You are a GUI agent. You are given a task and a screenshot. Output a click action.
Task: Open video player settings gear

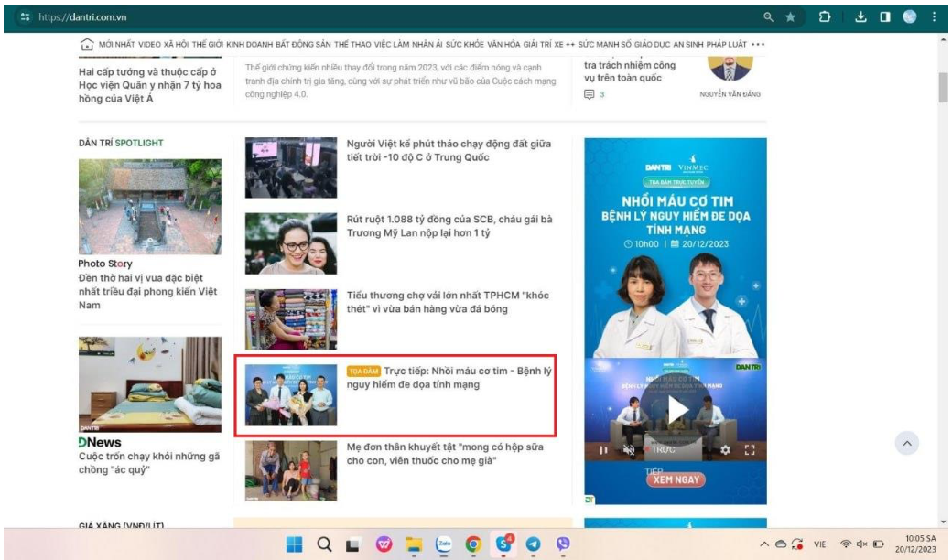click(x=726, y=450)
